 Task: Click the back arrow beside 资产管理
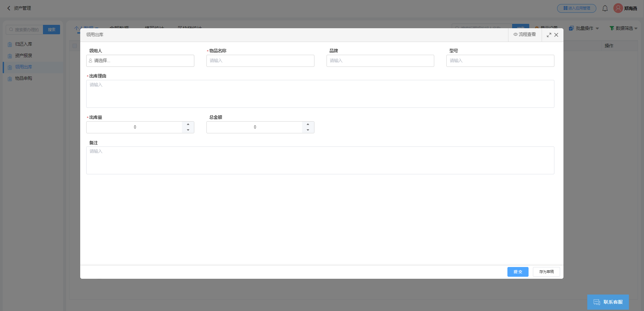pos(9,8)
